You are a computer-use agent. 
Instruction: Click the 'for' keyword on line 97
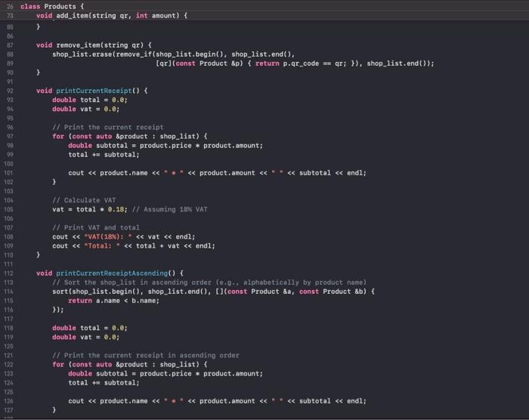(x=58, y=136)
